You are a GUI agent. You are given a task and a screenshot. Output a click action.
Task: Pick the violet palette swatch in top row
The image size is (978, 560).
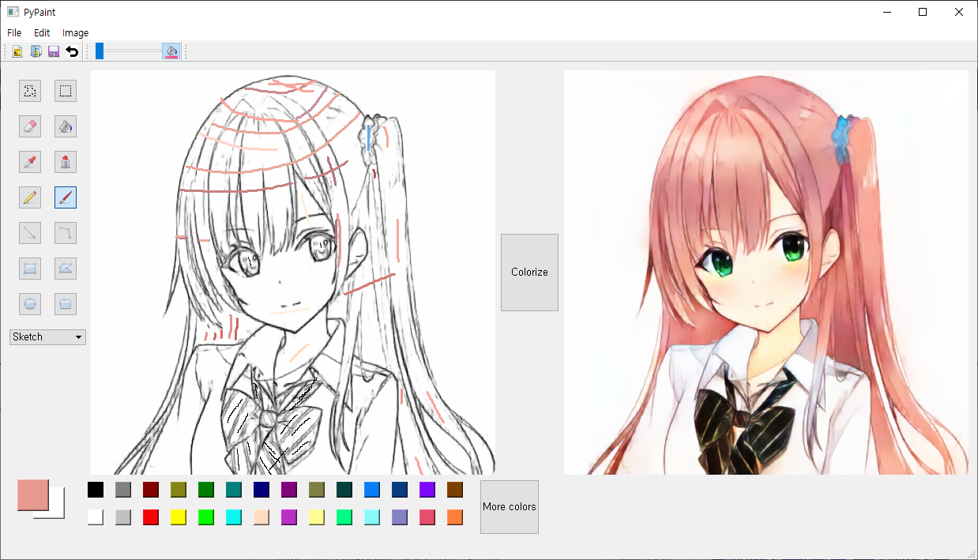pyautogui.click(x=427, y=490)
